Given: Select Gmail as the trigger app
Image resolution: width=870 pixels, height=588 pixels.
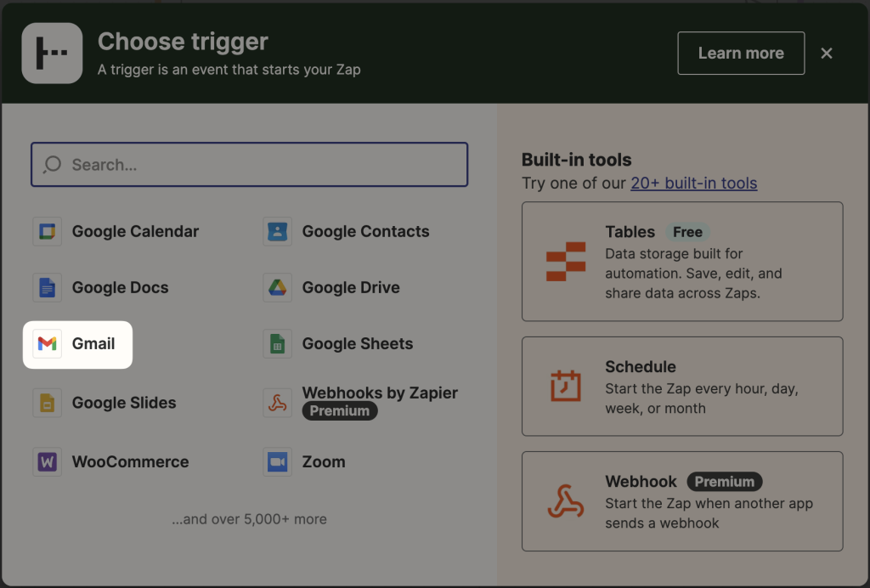Looking at the screenshot, I should pos(77,343).
